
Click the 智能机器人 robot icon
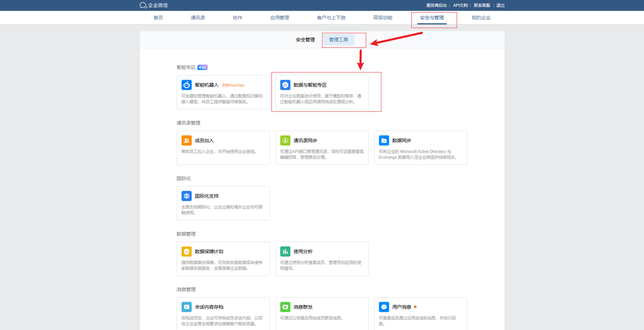coord(187,85)
